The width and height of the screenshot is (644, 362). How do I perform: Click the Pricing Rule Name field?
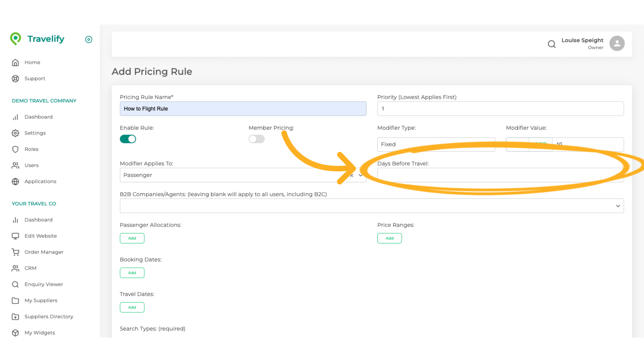pyautogui.click(x=243, y=109)
